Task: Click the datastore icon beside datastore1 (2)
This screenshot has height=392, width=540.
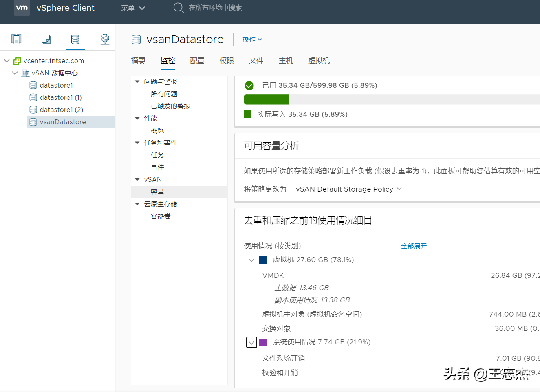Action: 33,110
